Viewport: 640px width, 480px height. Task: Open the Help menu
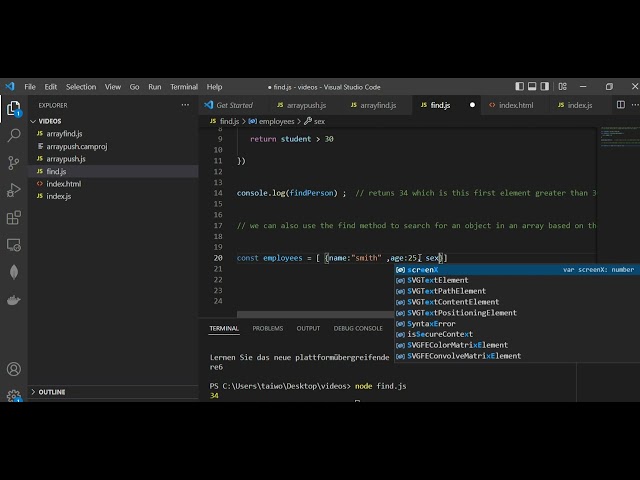[x=214, y=87]
